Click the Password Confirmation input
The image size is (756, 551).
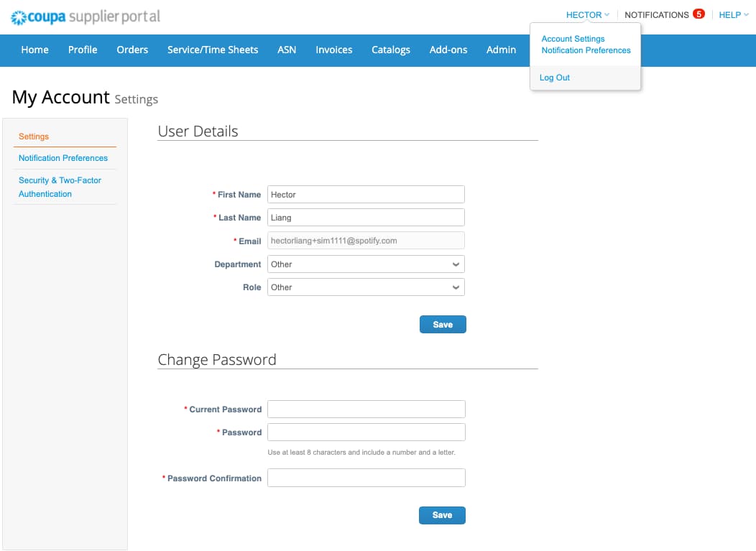click(366, 478)
